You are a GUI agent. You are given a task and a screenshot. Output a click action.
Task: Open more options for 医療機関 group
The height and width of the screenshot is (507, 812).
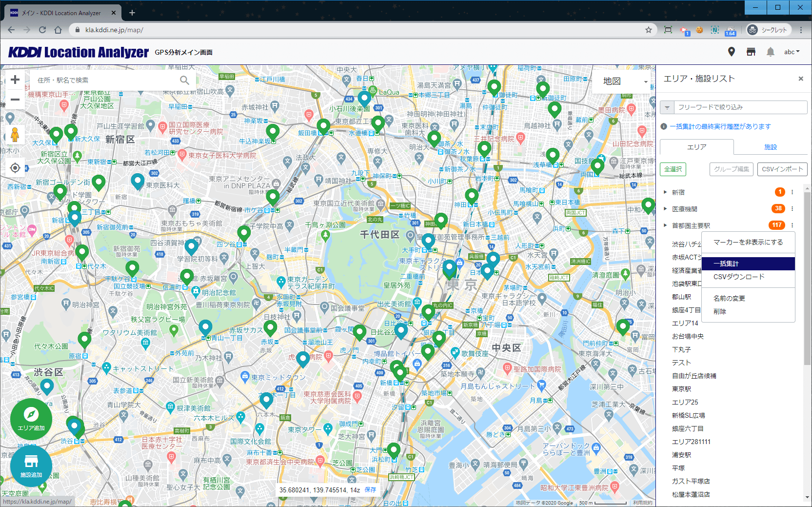(x=792, y=209)
